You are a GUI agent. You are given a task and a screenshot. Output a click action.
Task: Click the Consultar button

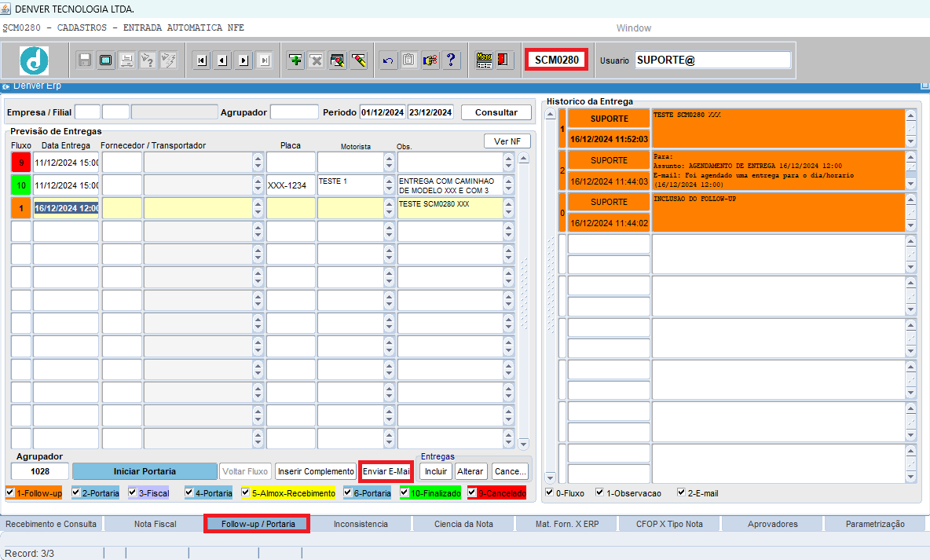(x=496, y=112)
